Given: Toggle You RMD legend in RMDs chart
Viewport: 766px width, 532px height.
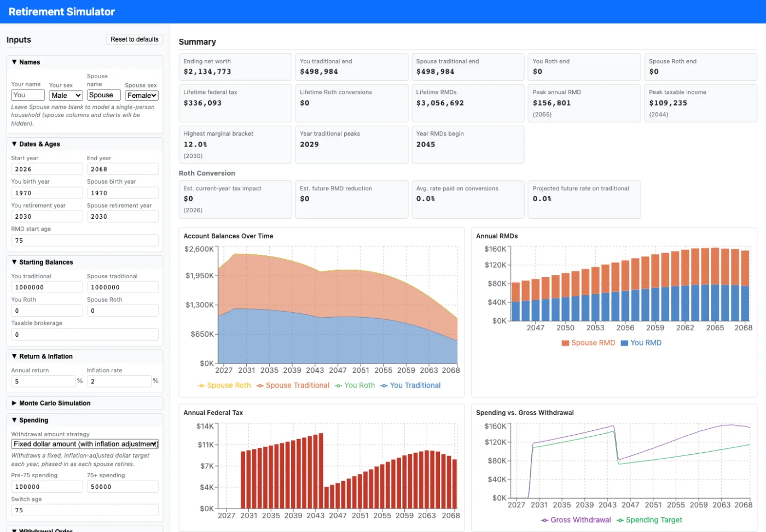Looking at the screenshot, I should point(641,343).
